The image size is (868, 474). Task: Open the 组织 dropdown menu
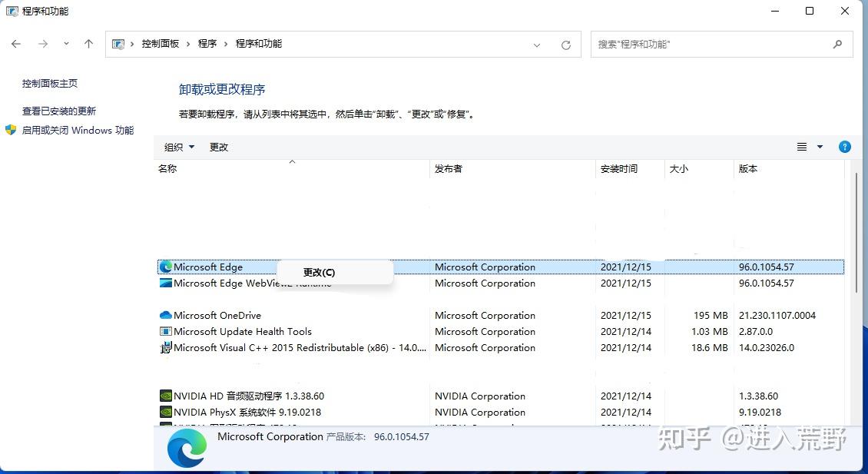(179, 147)
